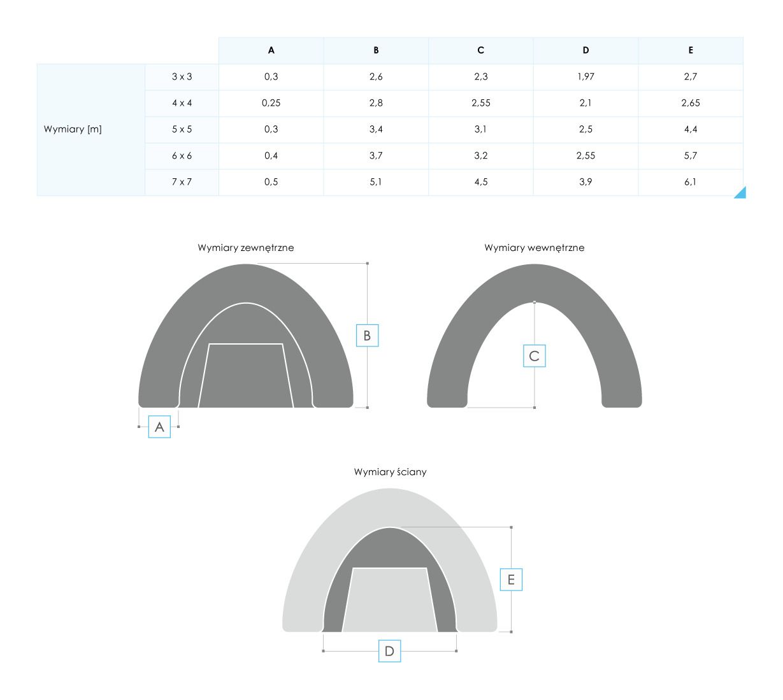Click the cell with value 5,1
Image resolution: width=783 pixels, height=700 pixels.
point(376,182)
